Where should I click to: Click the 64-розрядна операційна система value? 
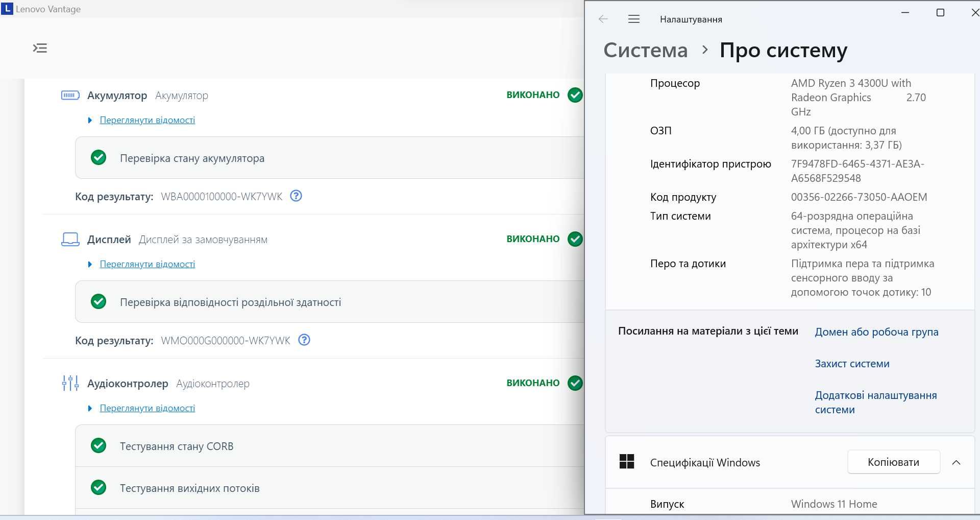coord(855,230)
